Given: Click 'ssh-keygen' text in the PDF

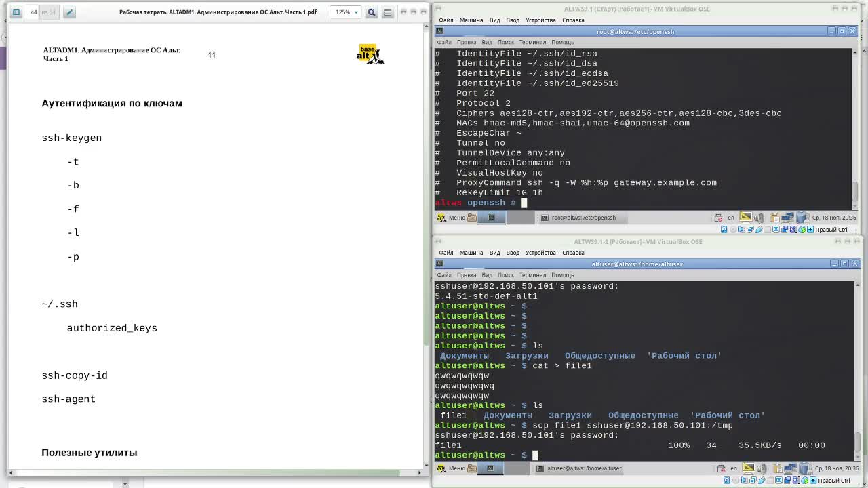Looking at the screenshot, I should (71, 138).
